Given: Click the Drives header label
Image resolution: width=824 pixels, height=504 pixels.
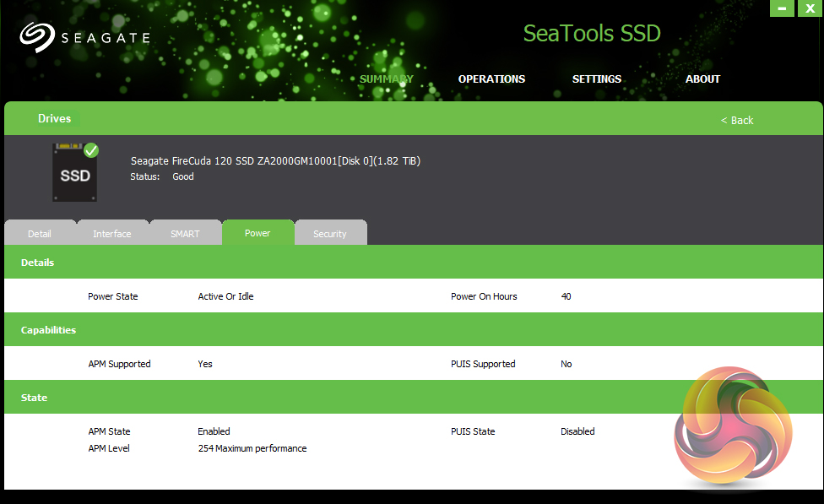Looking at the screenshot, I should coord(55,118).
